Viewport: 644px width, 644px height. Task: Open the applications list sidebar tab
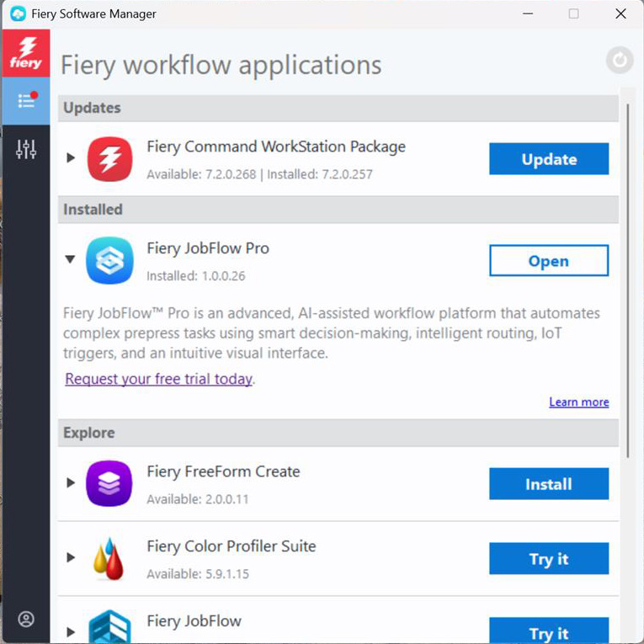coord(26,101)
